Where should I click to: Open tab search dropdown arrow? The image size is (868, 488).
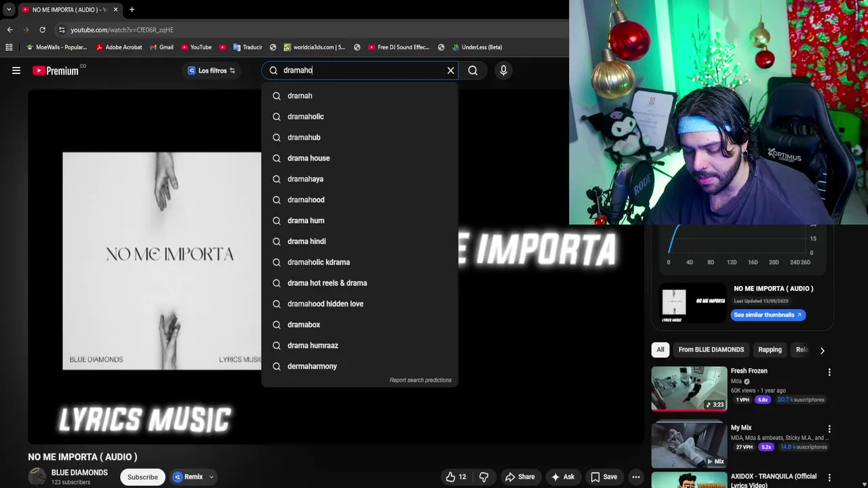pos(9,9)
